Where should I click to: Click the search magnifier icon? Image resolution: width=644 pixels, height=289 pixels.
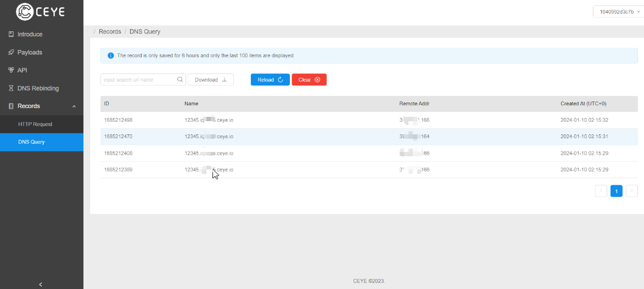point(180,80)
